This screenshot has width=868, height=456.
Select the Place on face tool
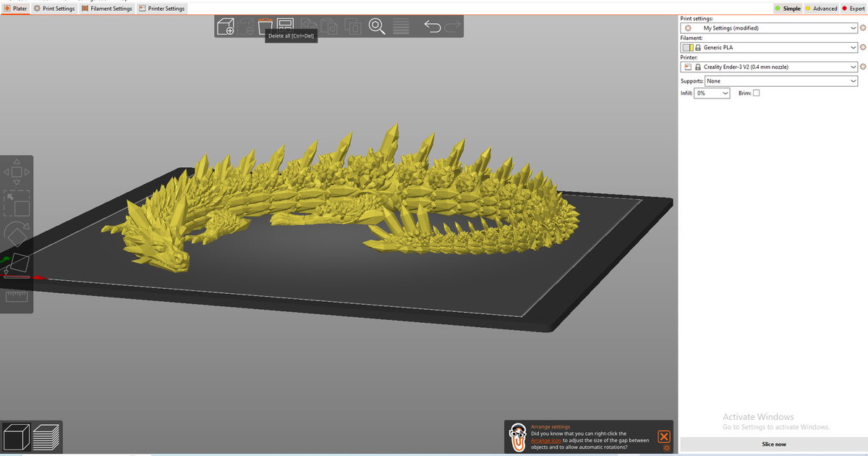(x=16, y=264)
